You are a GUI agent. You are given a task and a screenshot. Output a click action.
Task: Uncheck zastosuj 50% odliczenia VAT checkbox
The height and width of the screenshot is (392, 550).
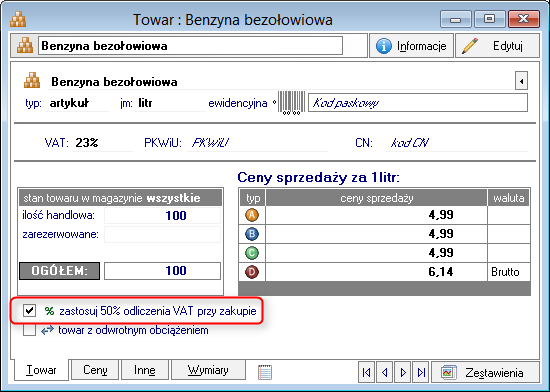click(29, 310)
